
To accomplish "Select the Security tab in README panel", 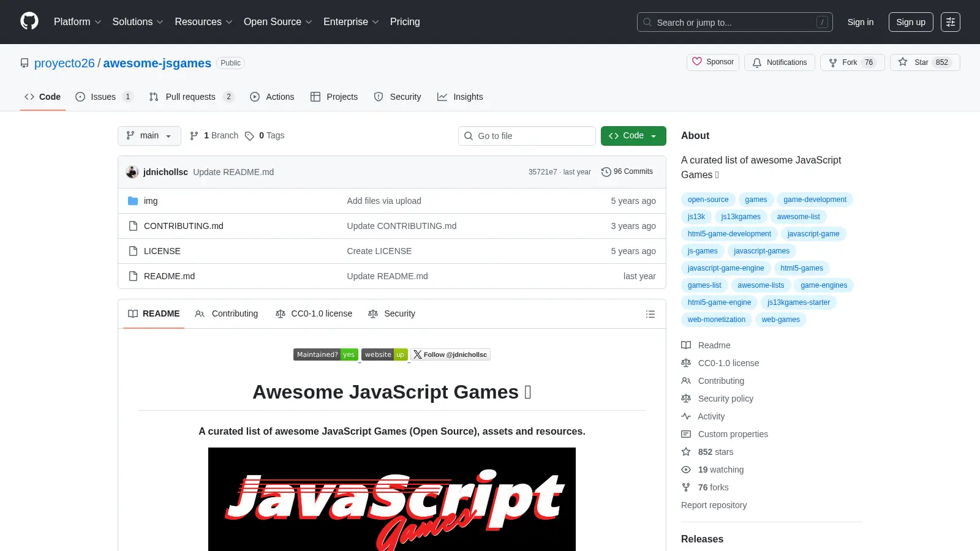I will pos(391,314).
